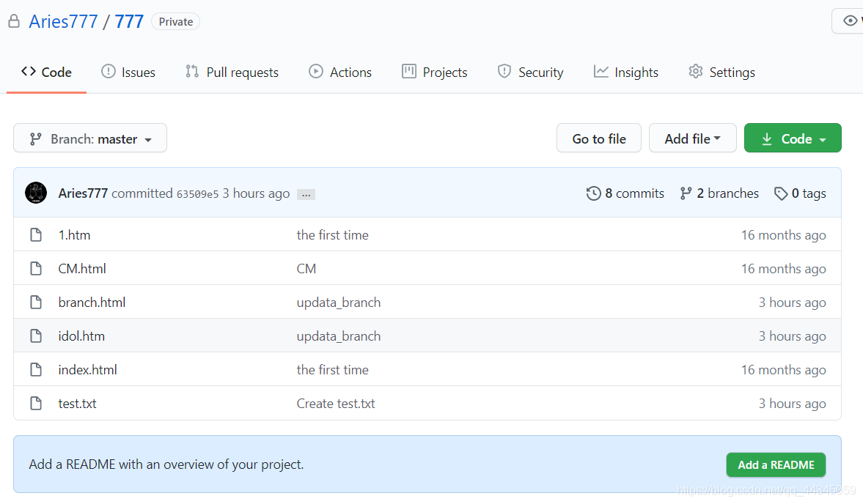Click '3 hours ago' timestamp for idol.htm
863x504 pixels.
point(792,336)
